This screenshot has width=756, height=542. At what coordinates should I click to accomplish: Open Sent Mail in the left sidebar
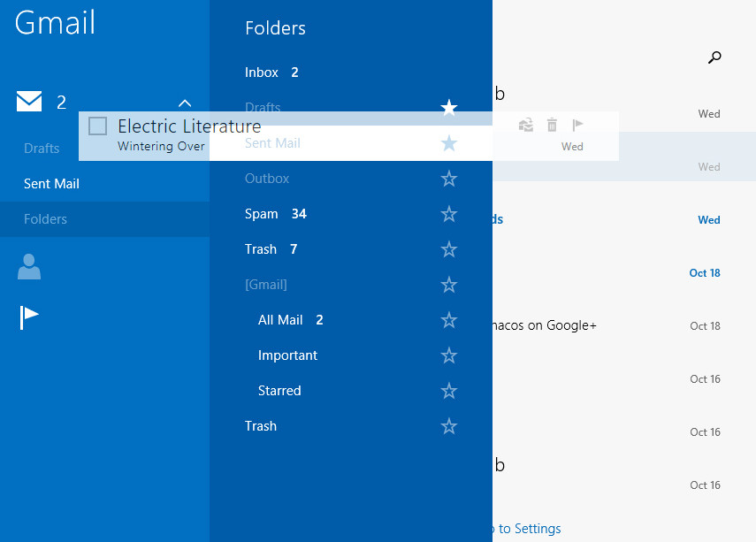(x=51, y=184)
